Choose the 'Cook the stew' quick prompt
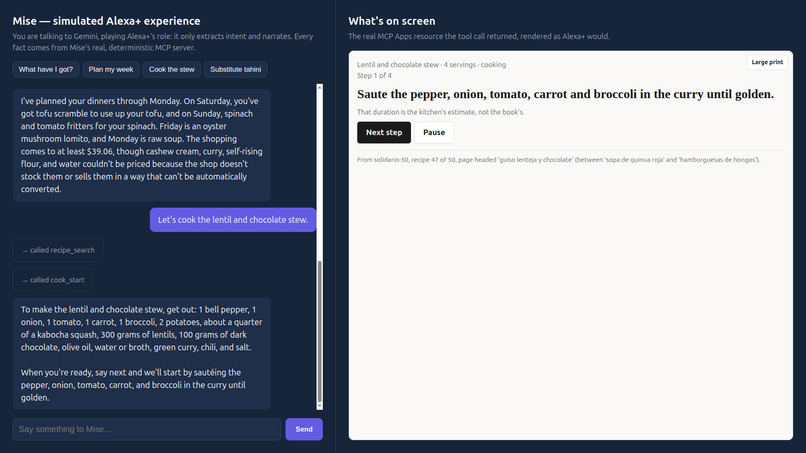Screen dimensions: 806x453 [x=172, y=69]
